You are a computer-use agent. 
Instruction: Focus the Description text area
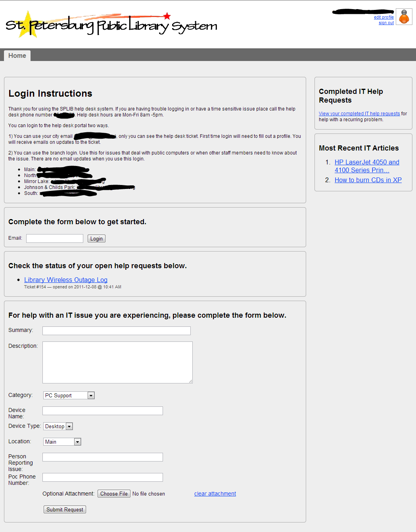[117, 362]
